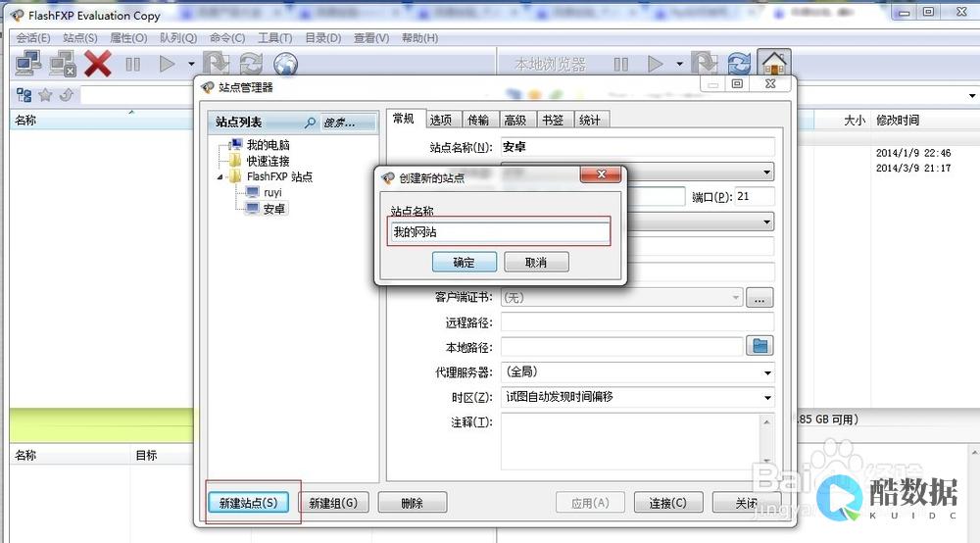Switch to the 传输 tab
This screenshot has width=980, height=543.
(x=478, y=120)
